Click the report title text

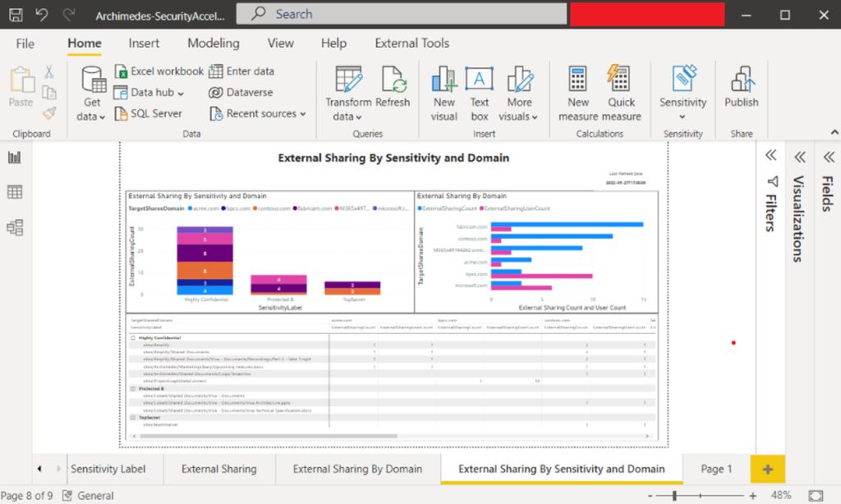(393, 158)
